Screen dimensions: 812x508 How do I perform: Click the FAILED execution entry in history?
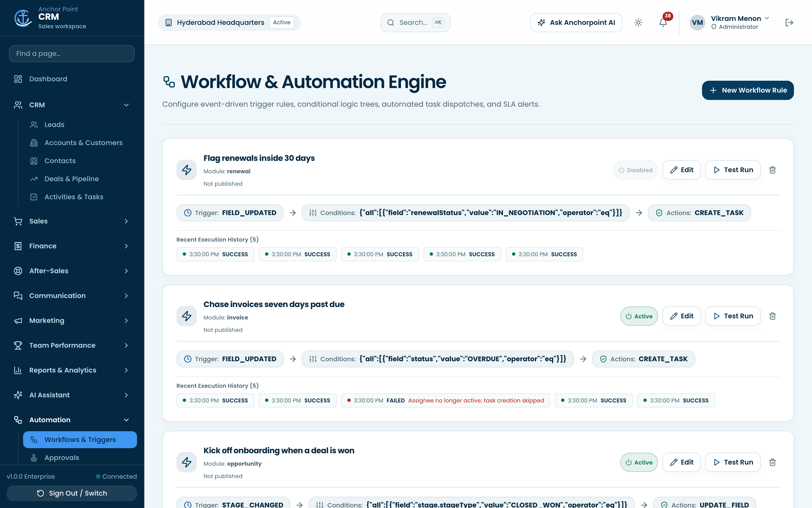[445, 400]
